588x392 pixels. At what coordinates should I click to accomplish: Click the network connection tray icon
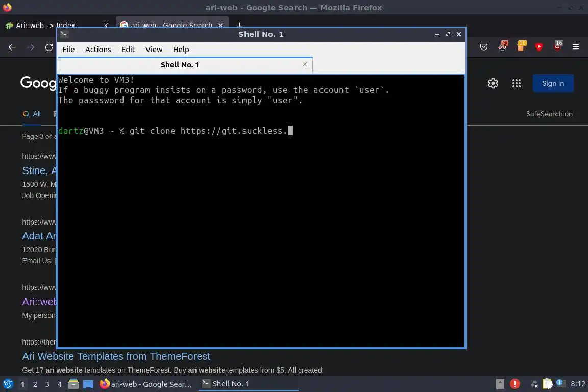coord(534,384)
